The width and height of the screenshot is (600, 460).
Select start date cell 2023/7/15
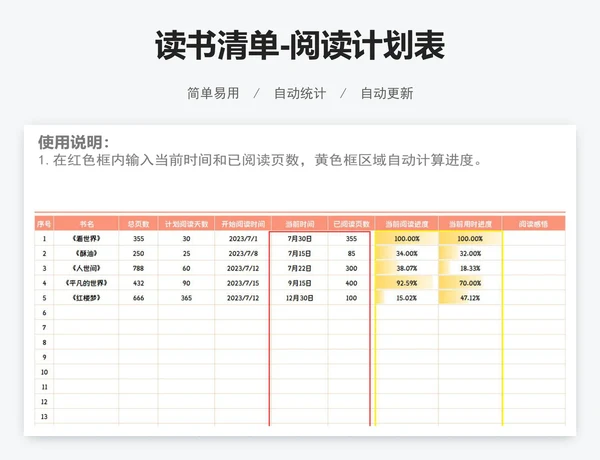click(x=243, y=283)
